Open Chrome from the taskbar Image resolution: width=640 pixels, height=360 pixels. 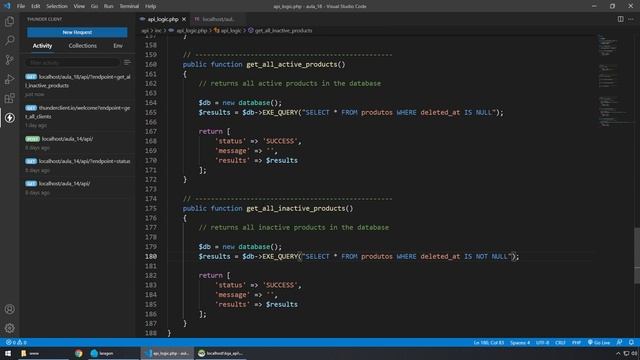pos(78,353)
